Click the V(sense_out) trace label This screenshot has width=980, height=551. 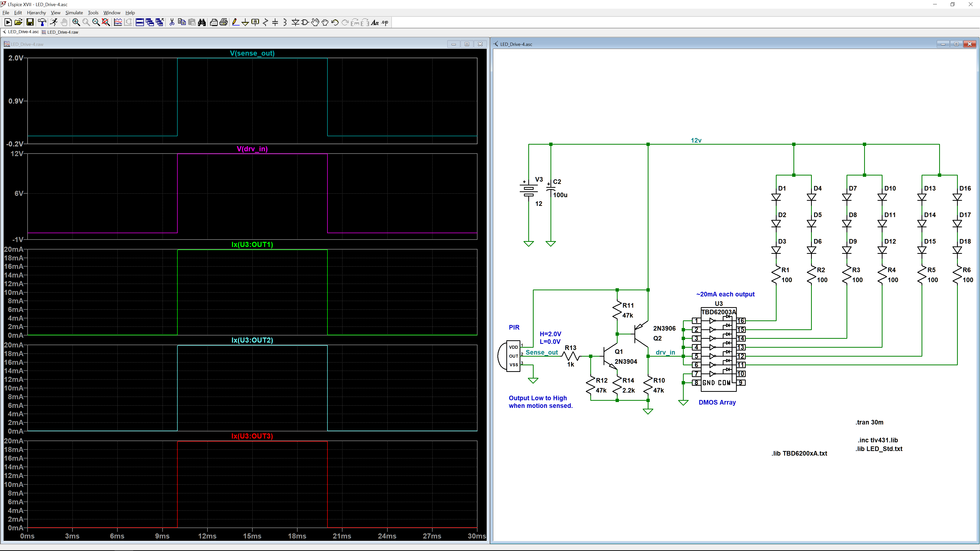click(x=252, y=53)
